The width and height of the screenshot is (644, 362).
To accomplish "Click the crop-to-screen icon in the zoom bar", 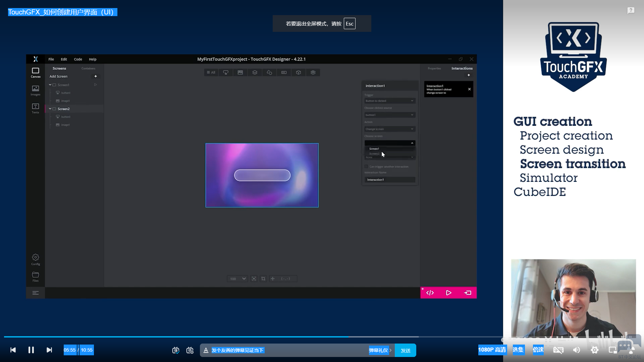I will pyautogui.click(x=263, y=279).
